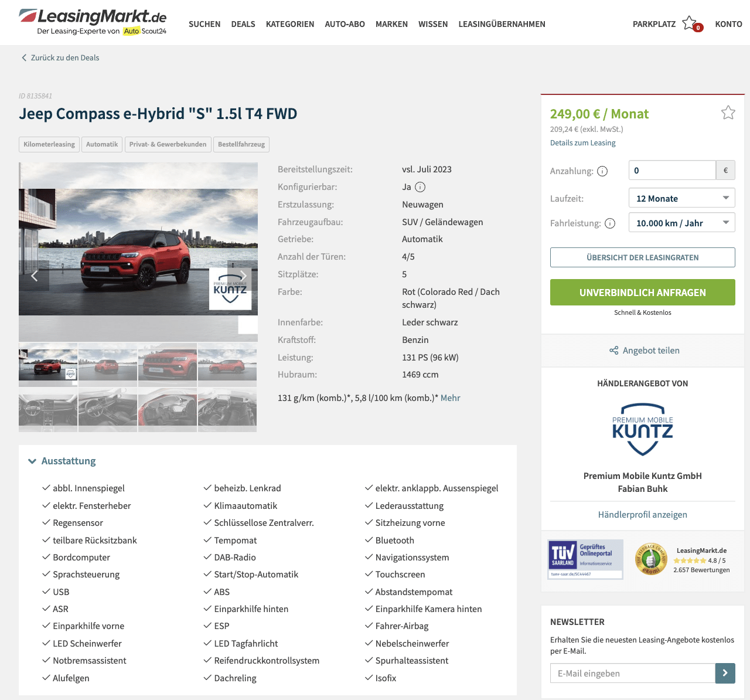Focus the E-Mail eingeben newsletter field
The height and width of the screenshot is (700, 750).
coord(633,673)
